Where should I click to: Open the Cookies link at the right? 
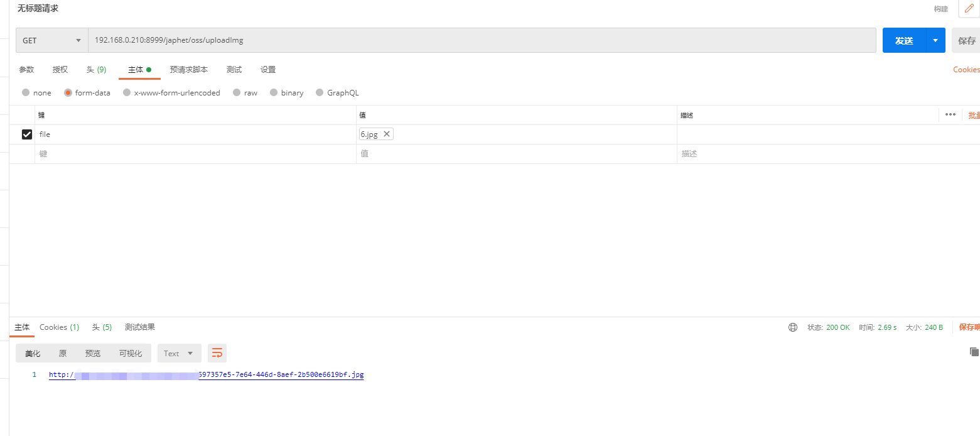coord(966,70)
